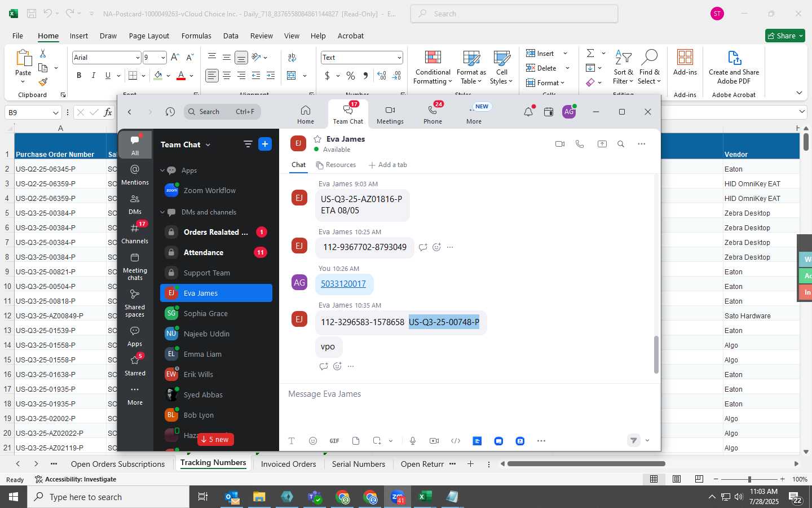This screenshot has width=812, height=508.
Task: Open Channels in Zoom sidebar
Action: [x=135, y=233]
